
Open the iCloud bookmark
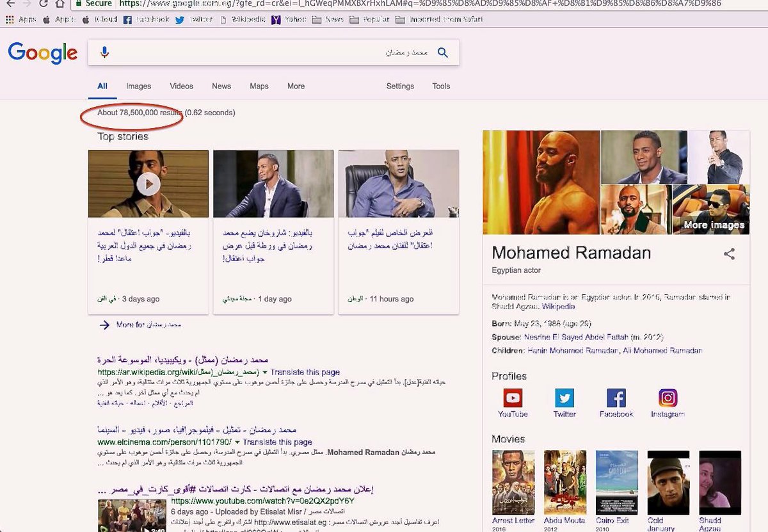[x=100, y=19]
